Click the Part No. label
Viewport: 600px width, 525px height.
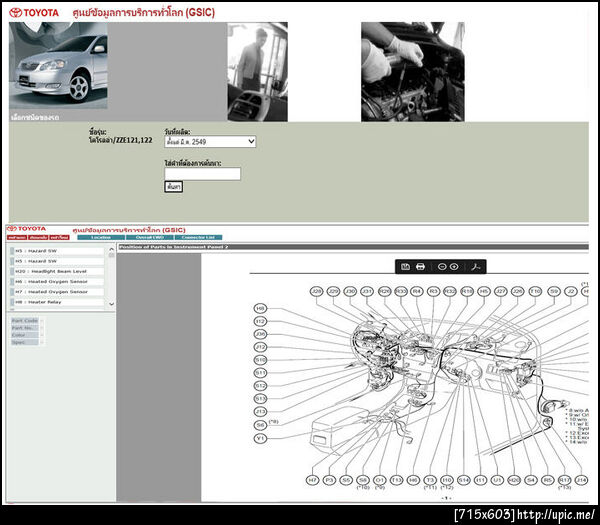coord(23,328)
